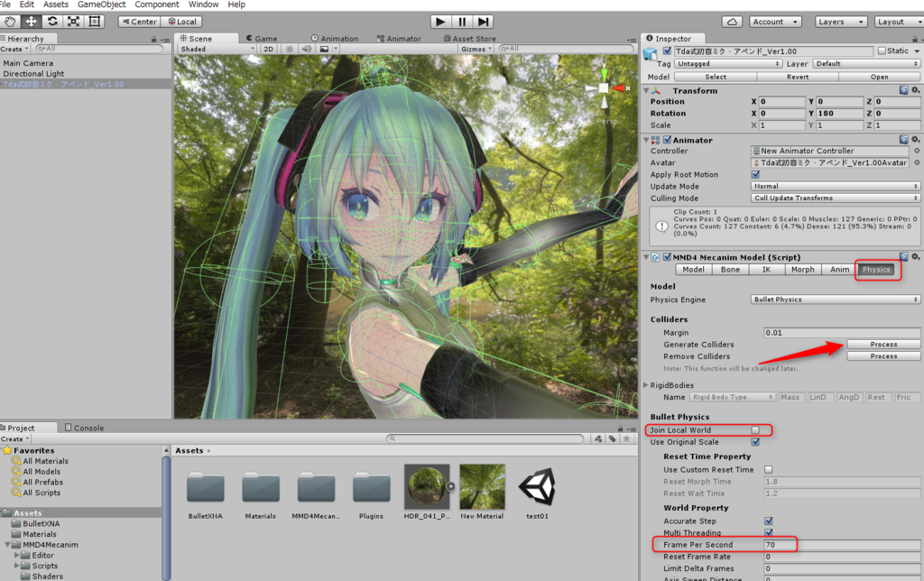924x581 pixels.
Task: Toggle the Center pivot button
Action: (139, 22)
